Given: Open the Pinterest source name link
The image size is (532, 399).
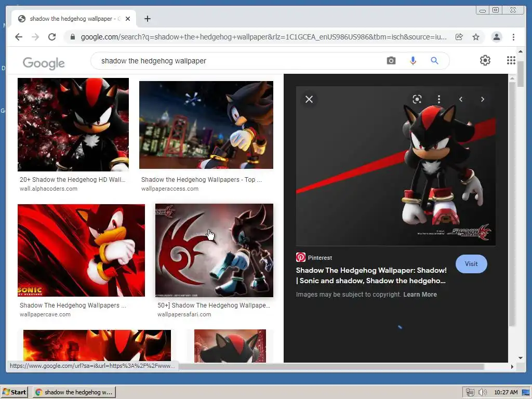Looking at the screenshot, I should click(x=320, y=258).
